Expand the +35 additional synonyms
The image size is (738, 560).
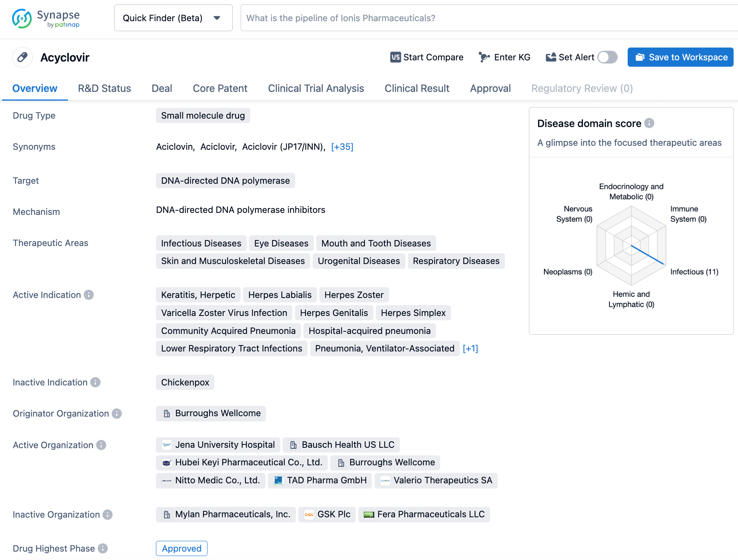pos(342,147)
